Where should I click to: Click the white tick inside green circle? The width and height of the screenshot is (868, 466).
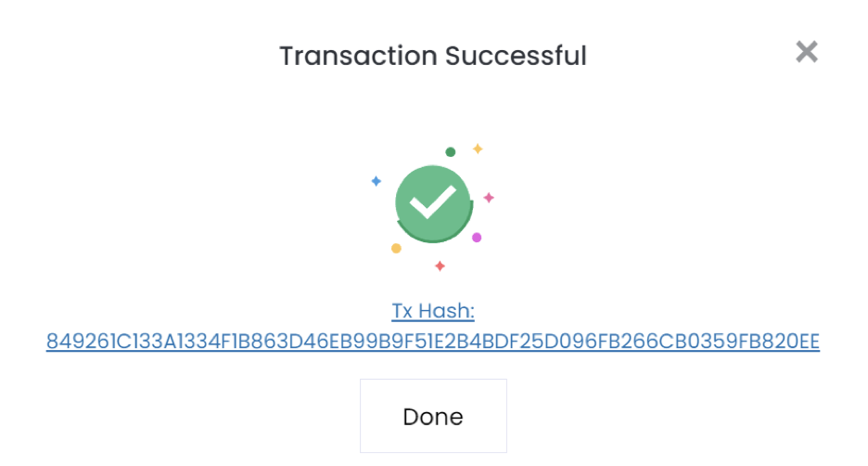[432, 201]
